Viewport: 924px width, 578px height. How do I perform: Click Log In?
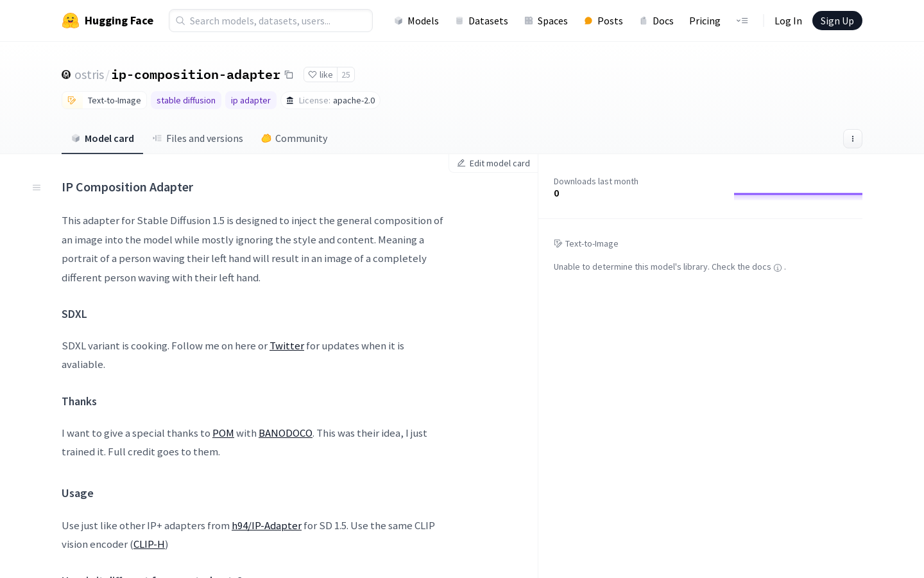(x=788, y=21)
